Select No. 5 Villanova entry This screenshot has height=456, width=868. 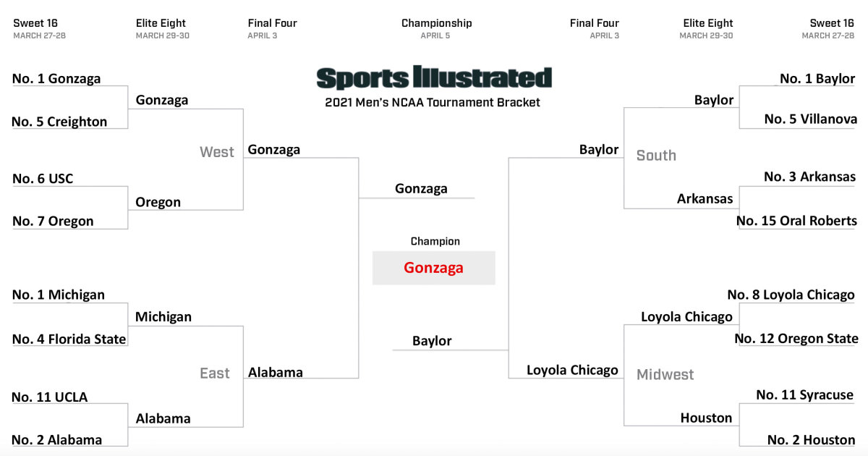810,119
